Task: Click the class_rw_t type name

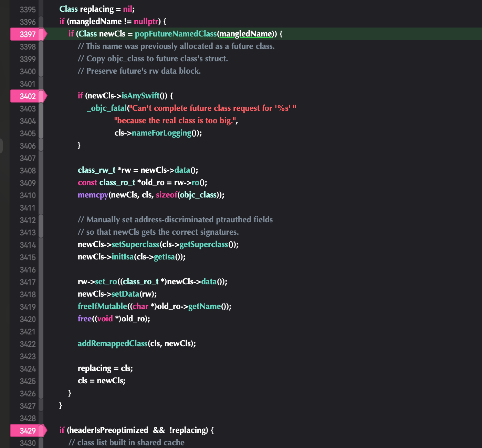Action: click(97, 170)
